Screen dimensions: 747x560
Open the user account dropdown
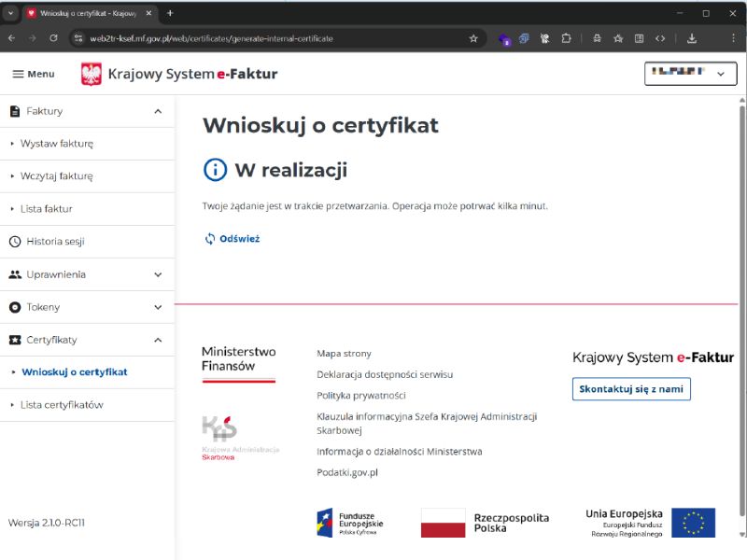tap(690, 74)
